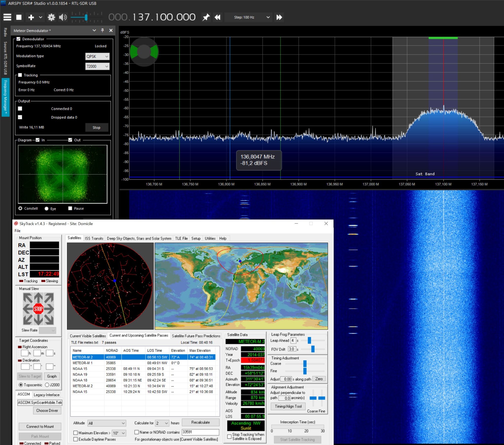504x445 pixels.
Task: Click the Recalculate button
Action: pyautogui.click(x=201, y=422)
